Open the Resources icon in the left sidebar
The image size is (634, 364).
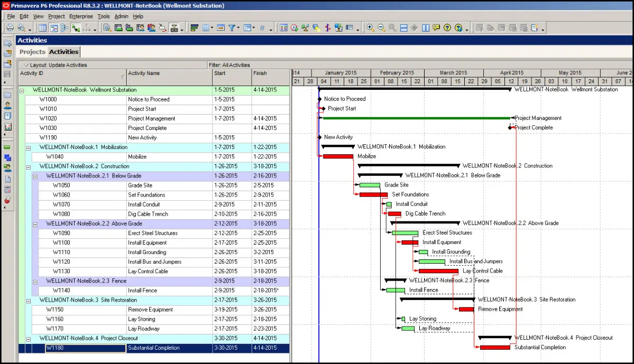click(8, 106)
